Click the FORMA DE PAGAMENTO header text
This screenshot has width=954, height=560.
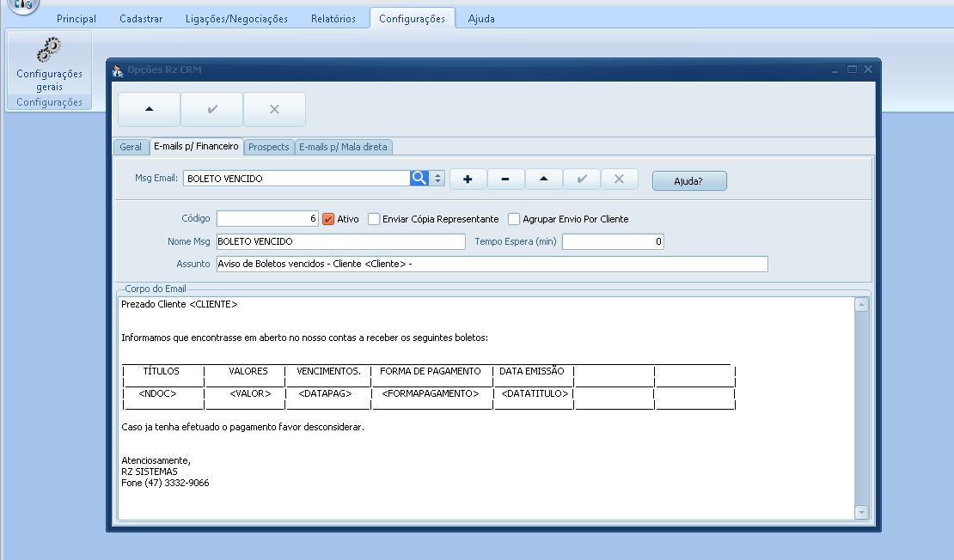click(x=430, y=371)
